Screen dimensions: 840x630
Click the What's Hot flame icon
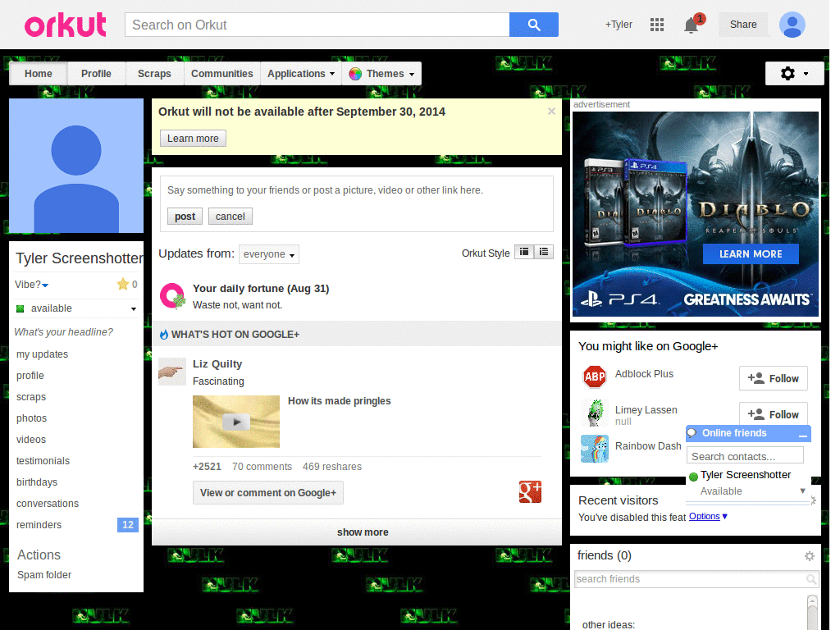click(164, 335)
